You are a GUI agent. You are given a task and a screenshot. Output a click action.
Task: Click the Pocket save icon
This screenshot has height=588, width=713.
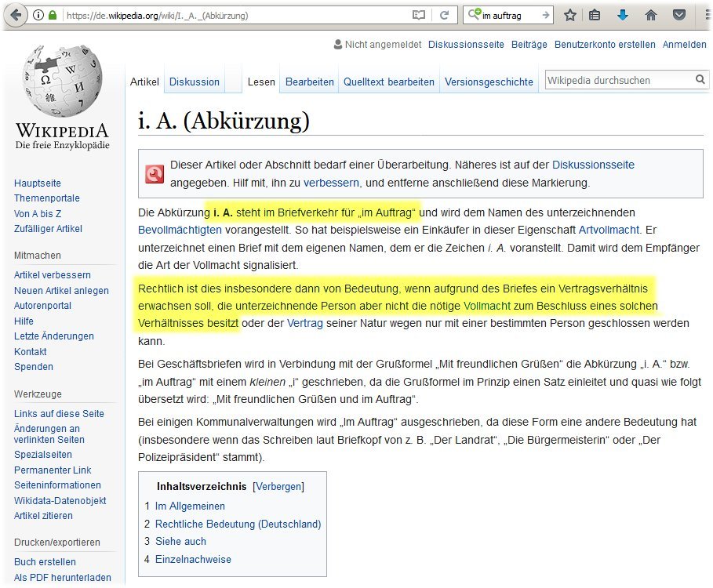point(679,16)
